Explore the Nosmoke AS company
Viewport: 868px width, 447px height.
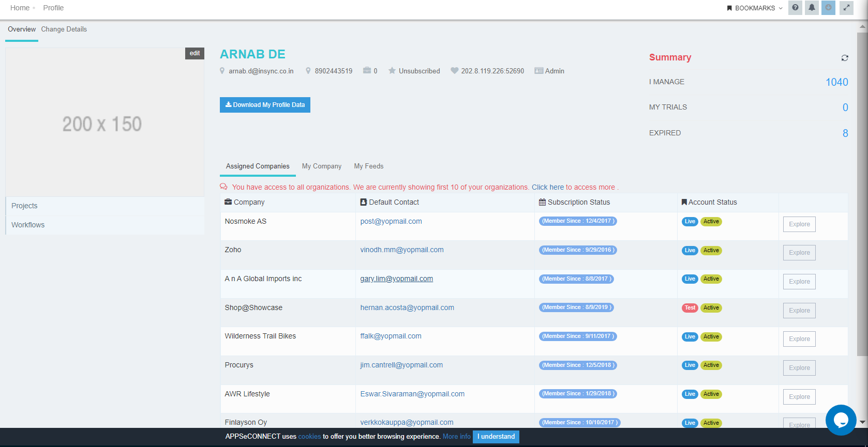coord(799,224)
